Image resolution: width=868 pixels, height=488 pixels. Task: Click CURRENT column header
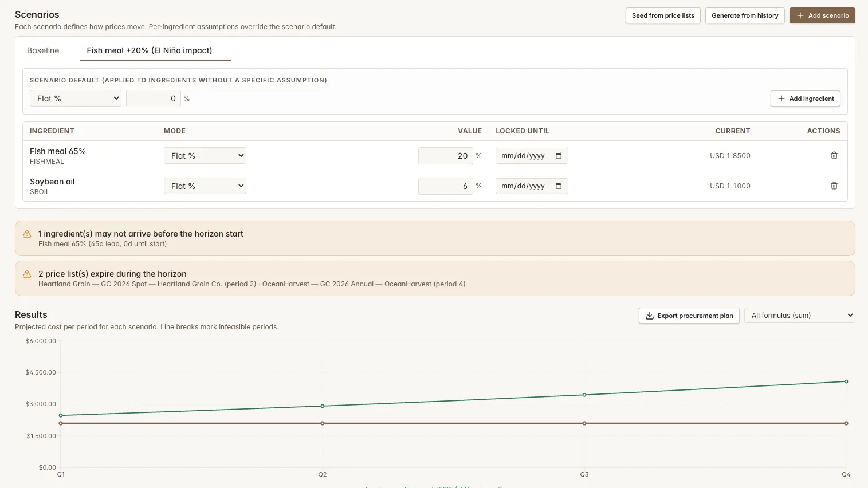(x=733, y=131)
